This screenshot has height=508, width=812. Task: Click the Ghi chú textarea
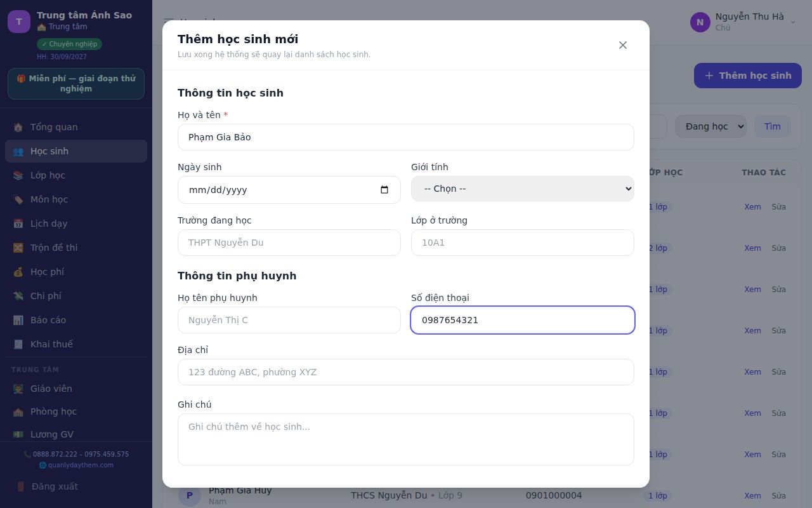[406, 439]
